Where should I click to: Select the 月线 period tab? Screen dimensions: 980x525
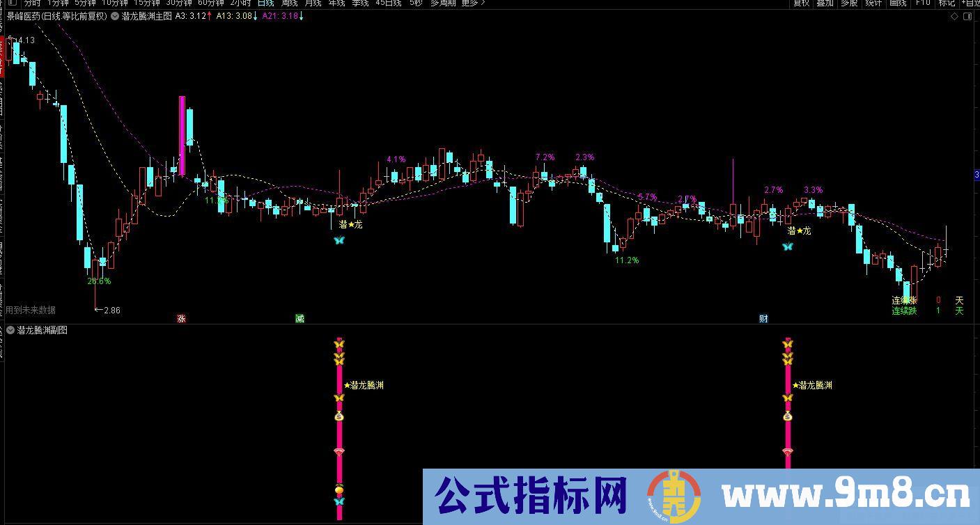click(313, 3)
